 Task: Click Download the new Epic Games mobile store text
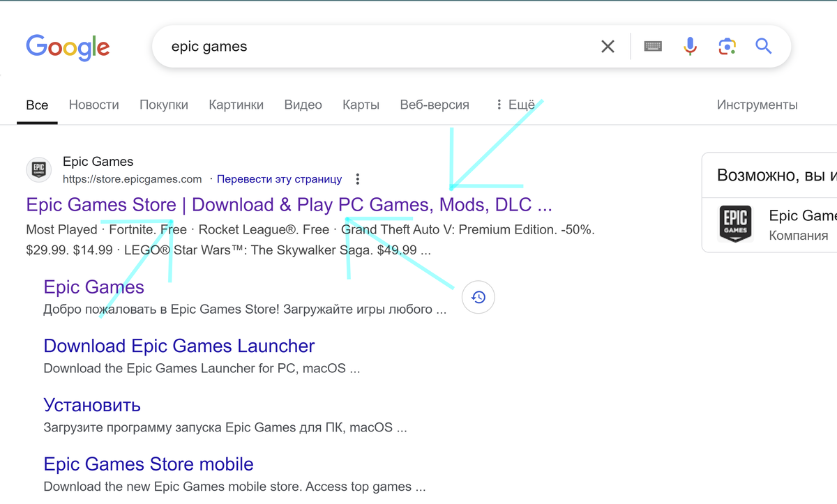tap(234, 487)
